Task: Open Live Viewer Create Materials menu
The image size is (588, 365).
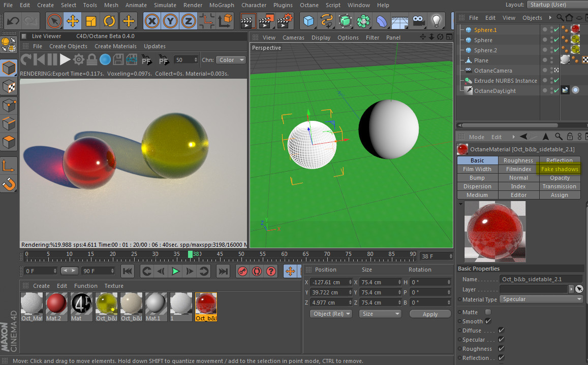Action: pos(115,46)
